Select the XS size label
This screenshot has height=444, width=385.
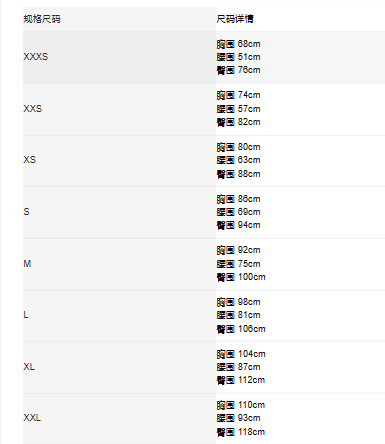click(x=30, y=160)
